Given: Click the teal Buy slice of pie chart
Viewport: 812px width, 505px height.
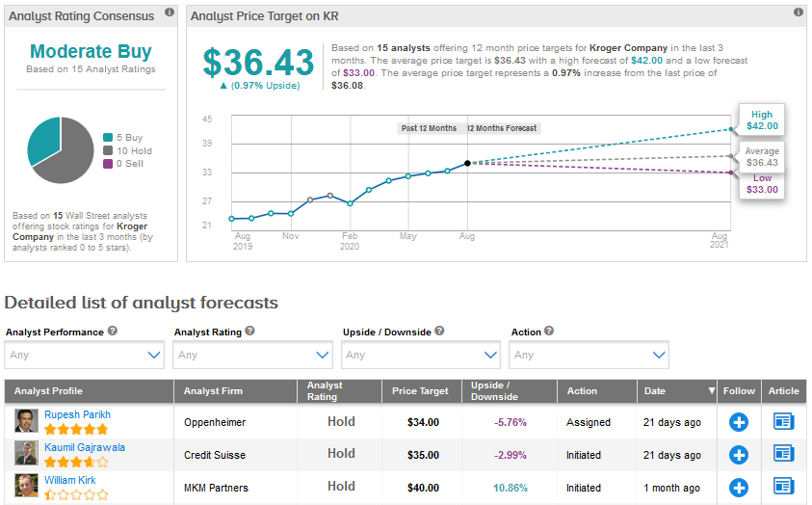Looking at the screenshot, I should tap(43, 141).
